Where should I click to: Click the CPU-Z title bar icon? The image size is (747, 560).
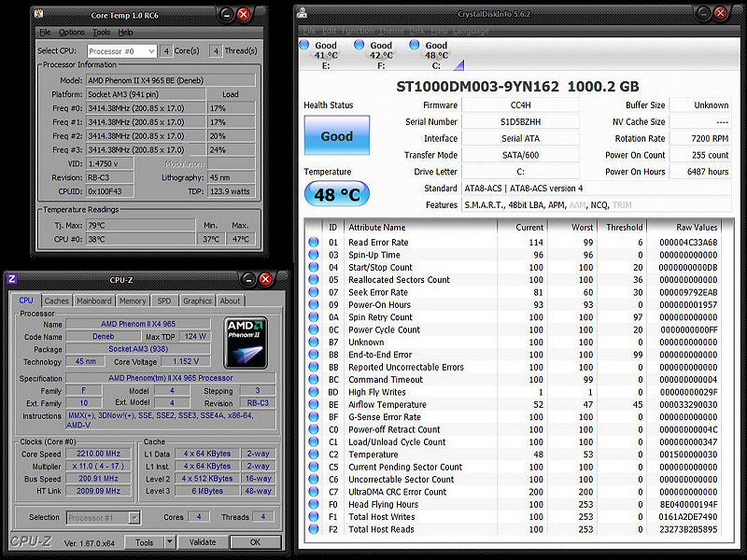(11, 279)
